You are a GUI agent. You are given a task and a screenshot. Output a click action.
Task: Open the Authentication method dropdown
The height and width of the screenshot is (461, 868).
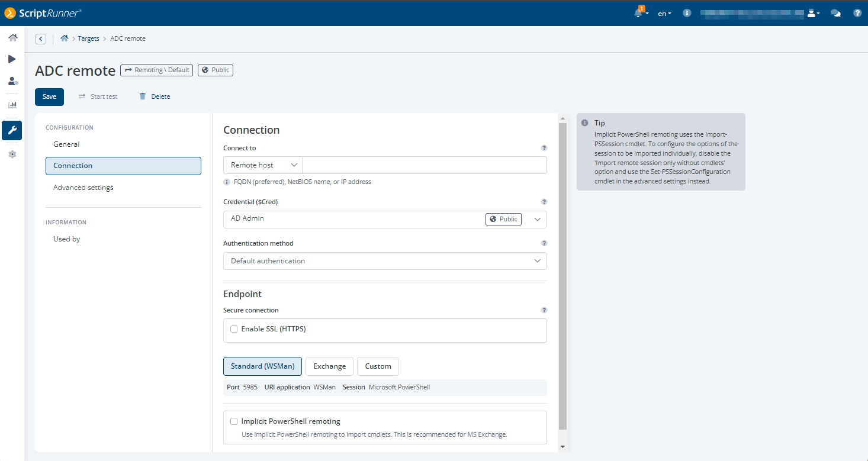click(385, 261)
